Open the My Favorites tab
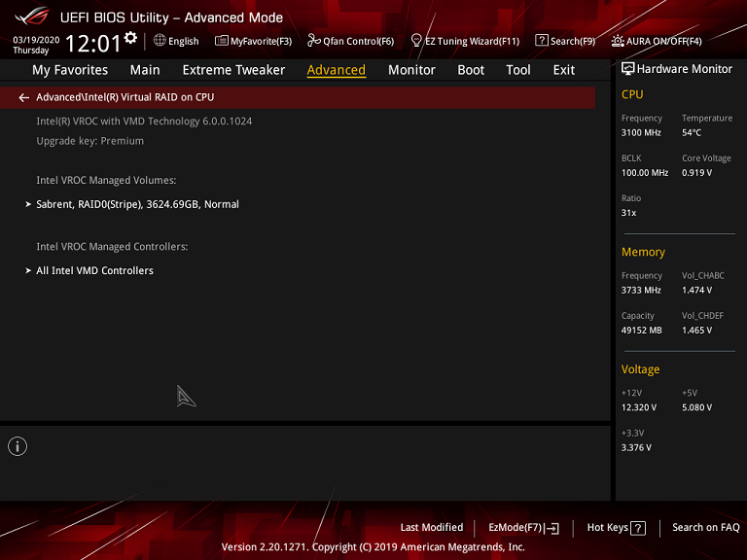This screenshot has height=560, width=747. 70,70
